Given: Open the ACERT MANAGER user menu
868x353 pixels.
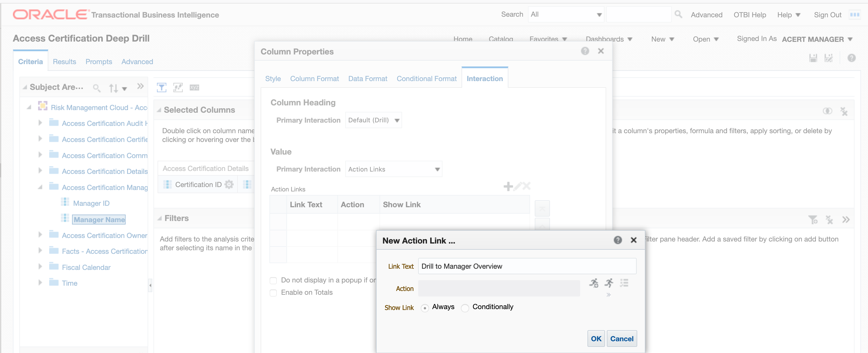Looking at the screenshot, I should point(817,39).
